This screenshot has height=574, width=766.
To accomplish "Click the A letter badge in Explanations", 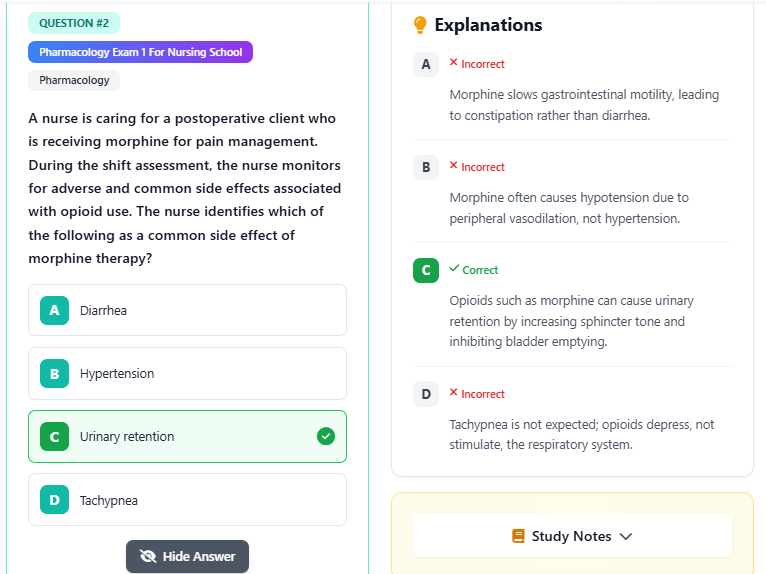I will click(426, 64).
